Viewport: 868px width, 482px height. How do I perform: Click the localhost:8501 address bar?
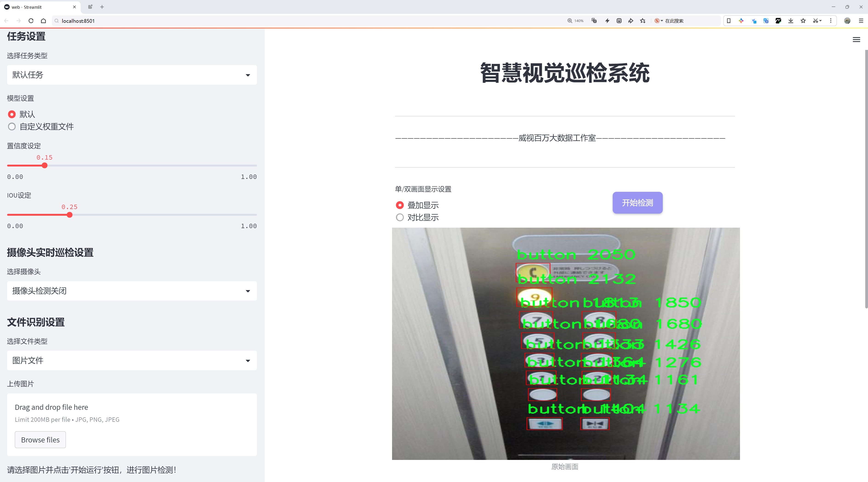[x=303, y=21]
